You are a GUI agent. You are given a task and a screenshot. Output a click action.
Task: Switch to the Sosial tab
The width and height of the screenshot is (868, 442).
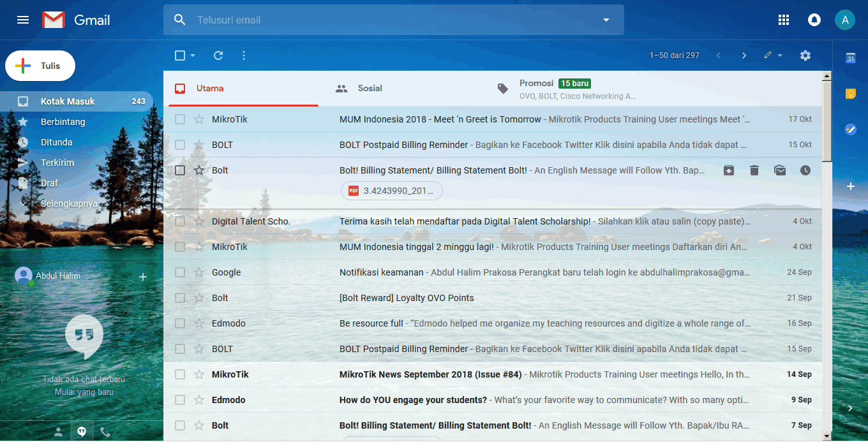399,89
